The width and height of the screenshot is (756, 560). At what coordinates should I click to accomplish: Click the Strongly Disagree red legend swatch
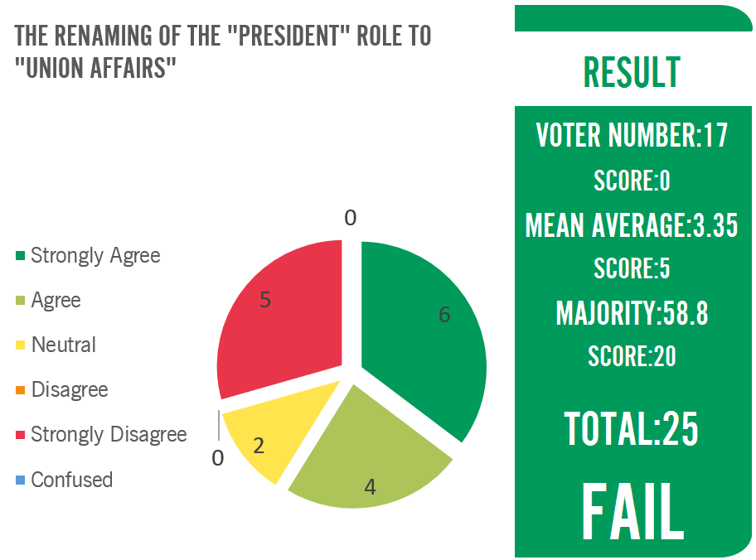click(x=22, y=435)
